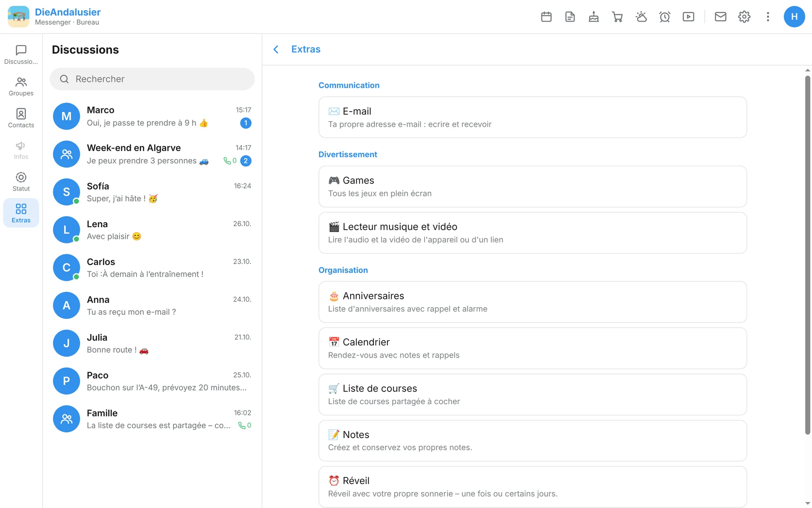Open the chat with Paco
Viewport: 812px width, 508px height.
(152, 381)
